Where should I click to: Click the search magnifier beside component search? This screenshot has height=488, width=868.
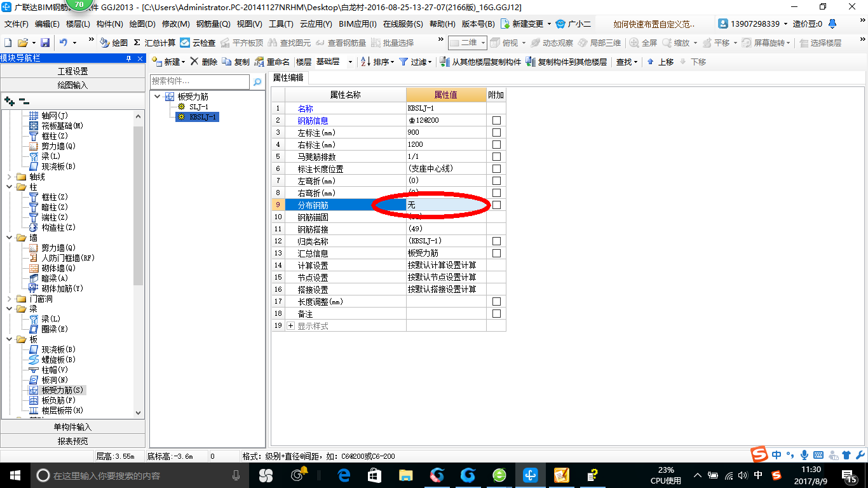click(x=257, y=82)
